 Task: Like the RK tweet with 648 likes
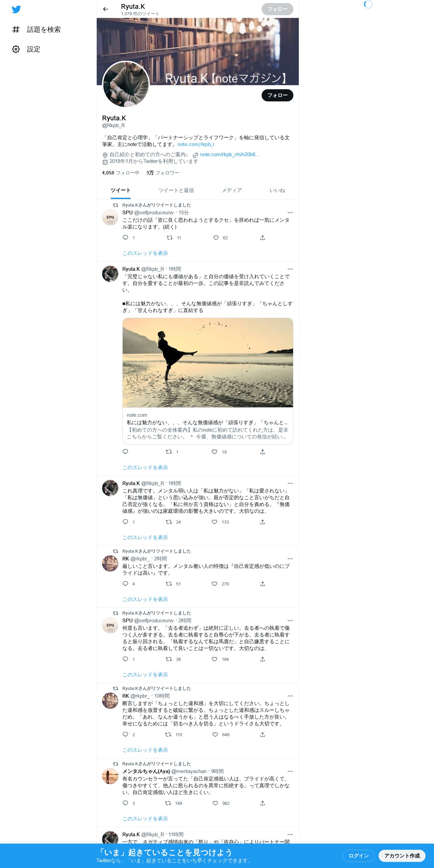[215, 734]
